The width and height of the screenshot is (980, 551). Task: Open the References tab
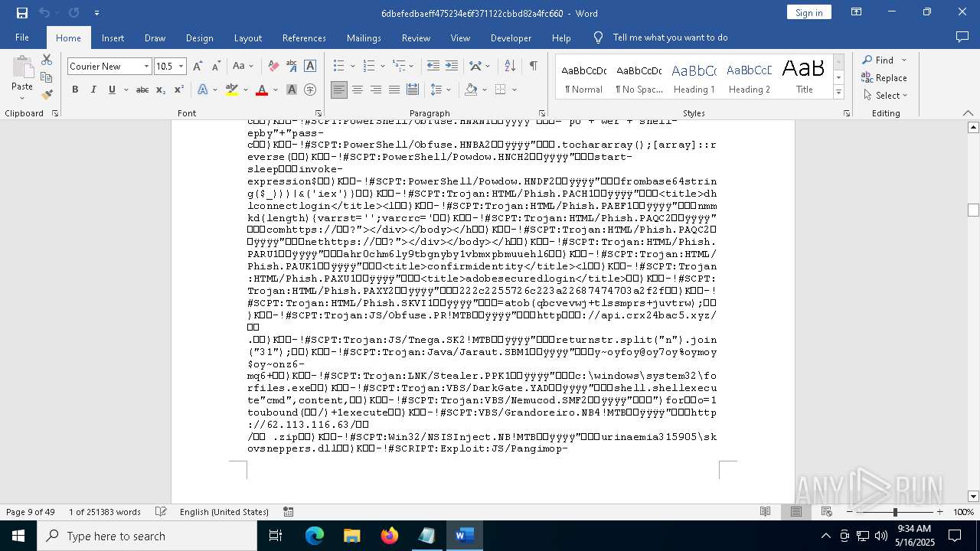pyautogui.click(x=304, y=37)
